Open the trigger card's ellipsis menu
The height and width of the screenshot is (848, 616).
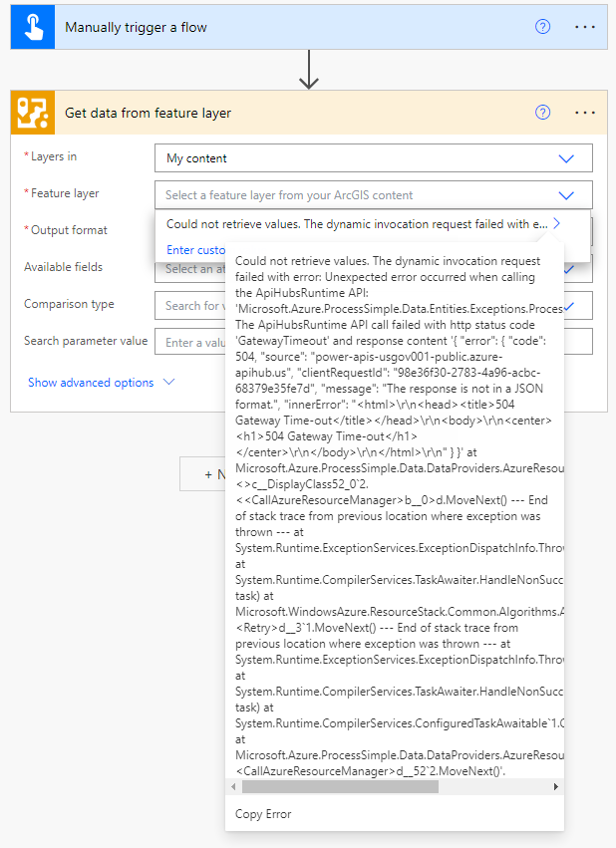[x=585, y=27]
